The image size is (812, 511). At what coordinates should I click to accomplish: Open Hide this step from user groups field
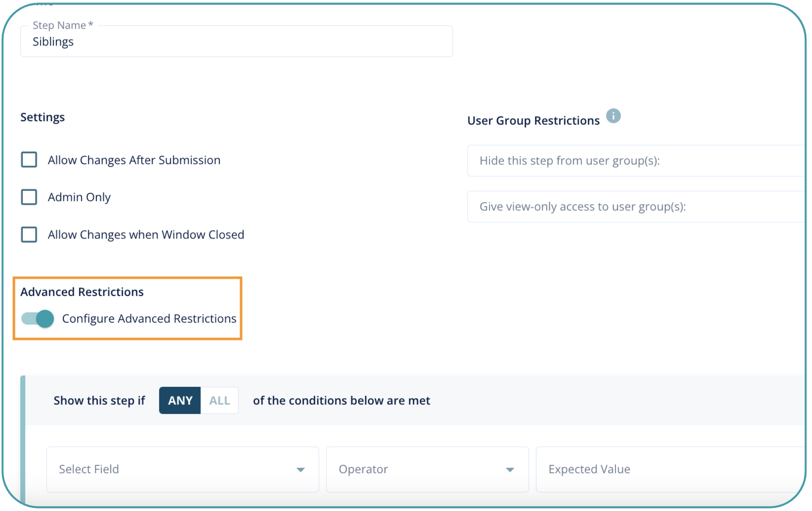(635, 161)
